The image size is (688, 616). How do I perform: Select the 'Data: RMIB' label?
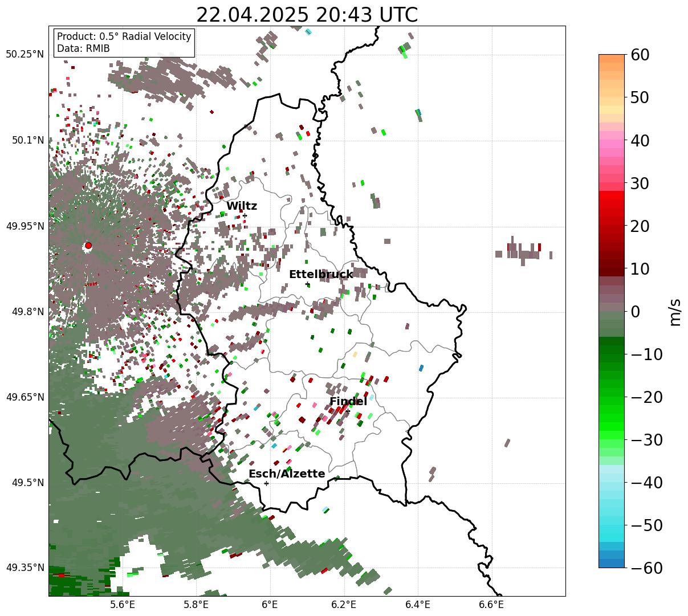83,48
